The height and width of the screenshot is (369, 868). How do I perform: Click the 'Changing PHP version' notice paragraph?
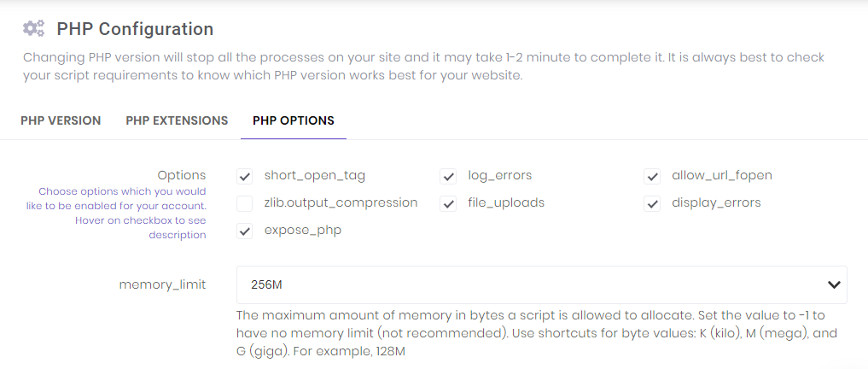[423, 67]
